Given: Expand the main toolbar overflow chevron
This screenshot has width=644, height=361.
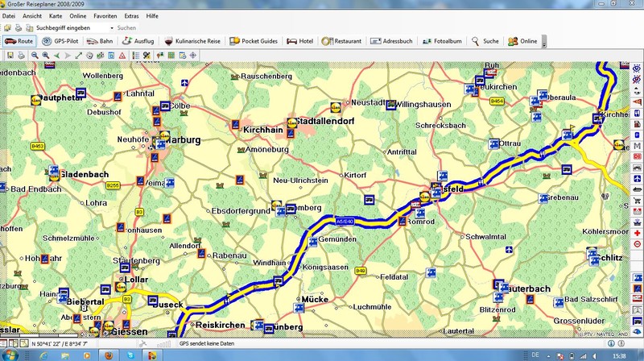Looking at the screenshot, I should tap(545, 42).
